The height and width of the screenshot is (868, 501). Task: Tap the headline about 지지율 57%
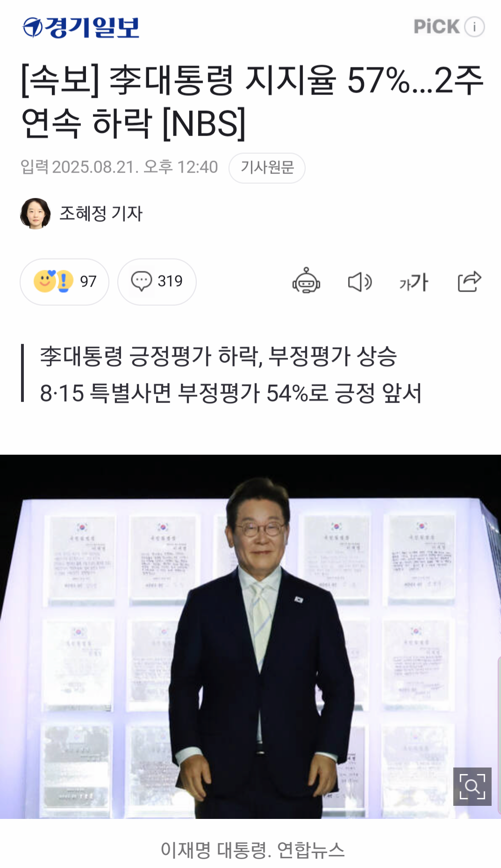[x=252, y=101]
